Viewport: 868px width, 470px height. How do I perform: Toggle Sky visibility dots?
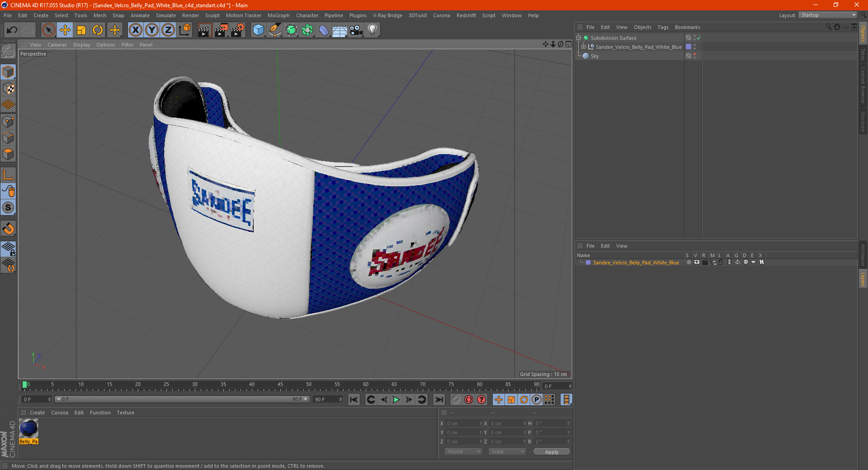pyautogui.click(x=695, y=56)
